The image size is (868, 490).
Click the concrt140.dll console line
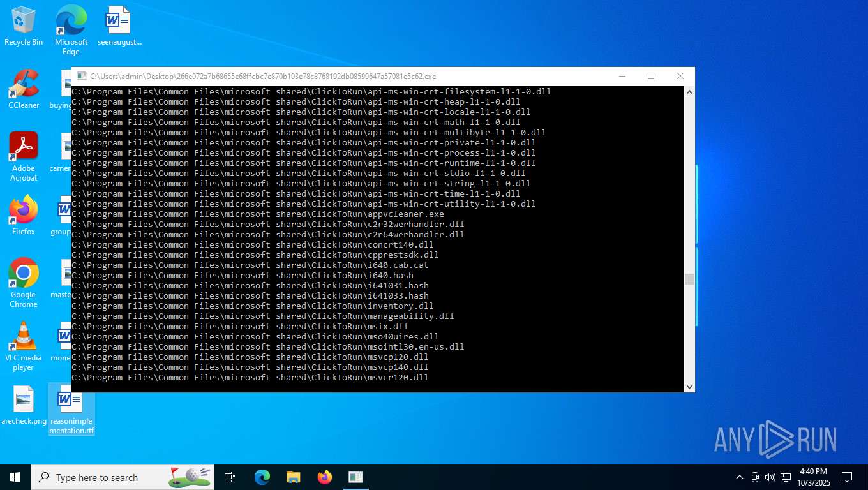[253, 245]
